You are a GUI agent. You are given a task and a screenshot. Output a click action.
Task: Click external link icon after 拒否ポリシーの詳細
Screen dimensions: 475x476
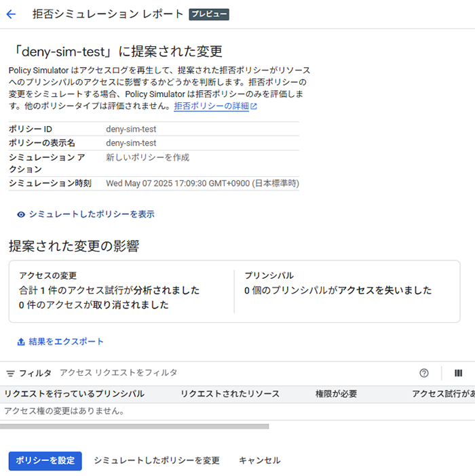tap(254, 106)
